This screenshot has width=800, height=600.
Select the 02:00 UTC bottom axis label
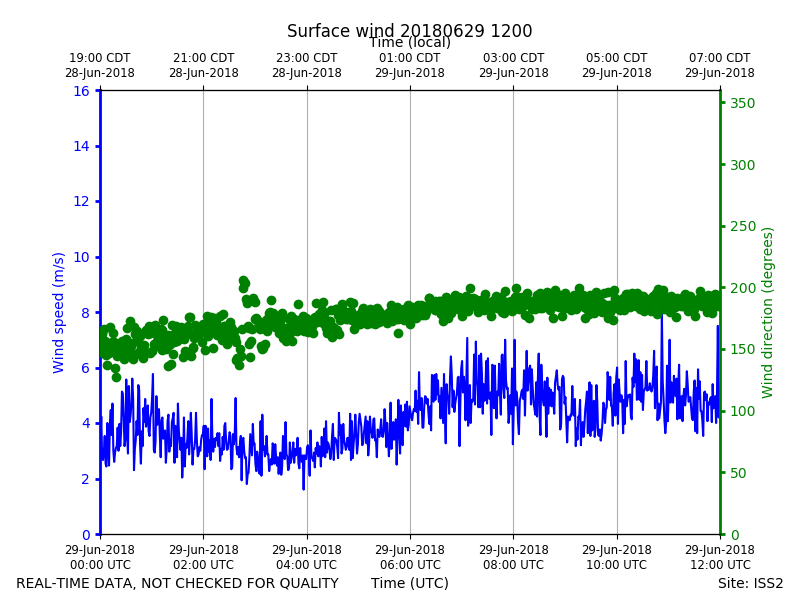204,557
